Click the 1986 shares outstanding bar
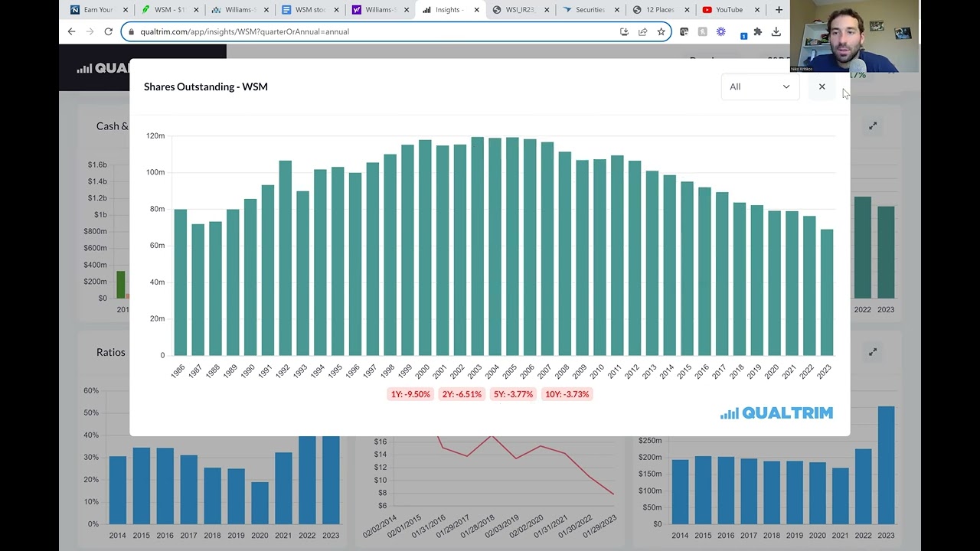980x551 pixels. (x=181, y=282)
